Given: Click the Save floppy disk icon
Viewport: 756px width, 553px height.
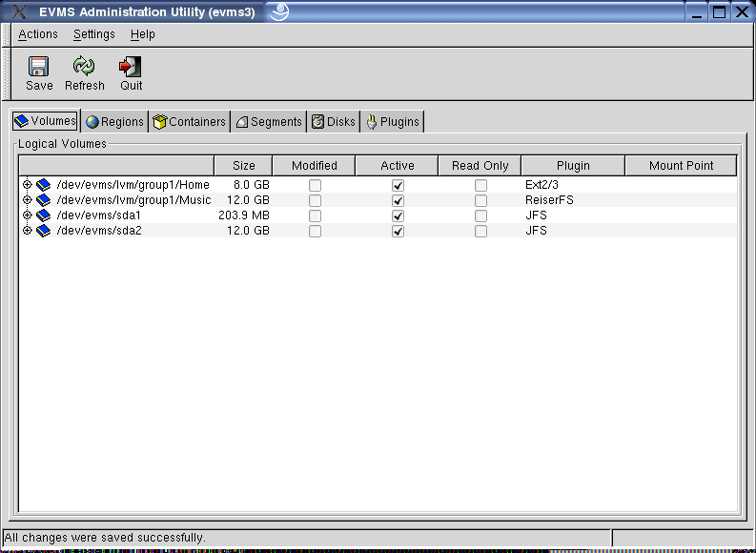Looking at the screenshot, I should pos(39,67).
